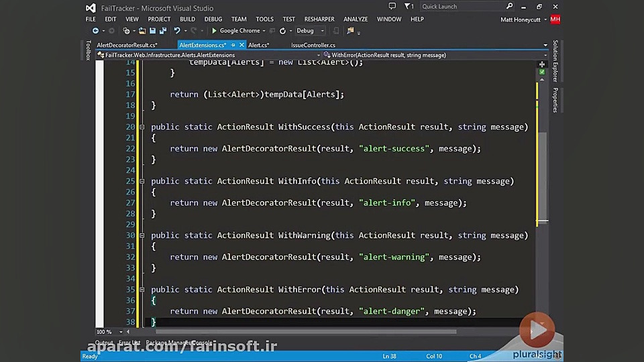
Task: Open the RESHARPER menu
Action: click(319, 19)
